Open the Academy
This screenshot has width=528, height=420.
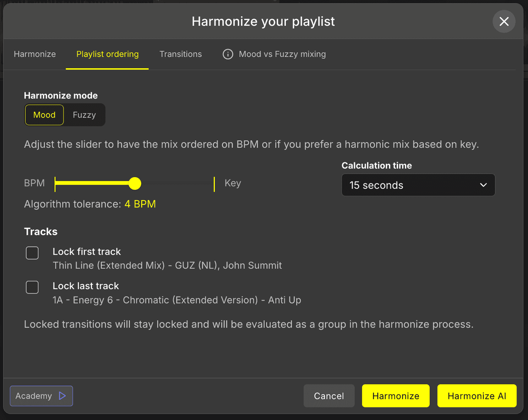[x=41, y=396]
